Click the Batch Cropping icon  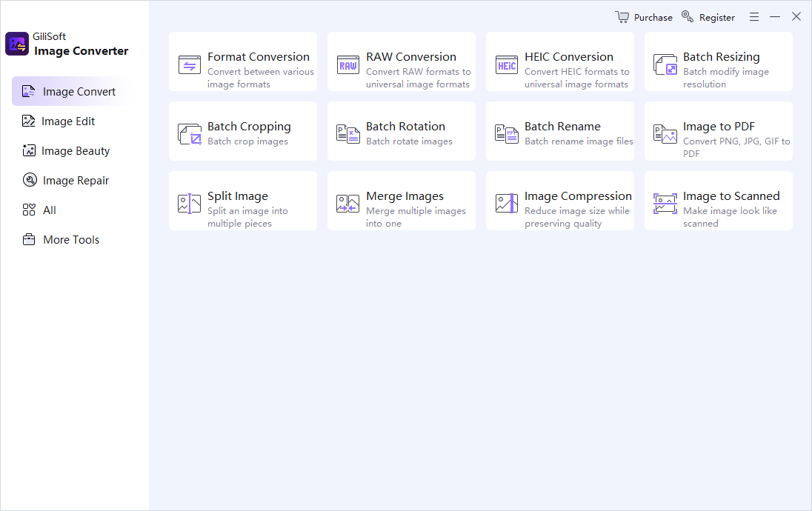[190, 134]
